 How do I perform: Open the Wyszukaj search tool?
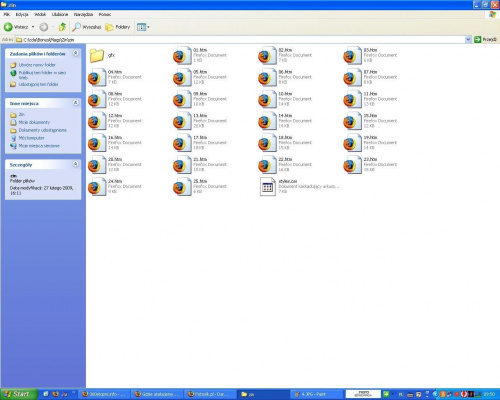coord(87,27)
